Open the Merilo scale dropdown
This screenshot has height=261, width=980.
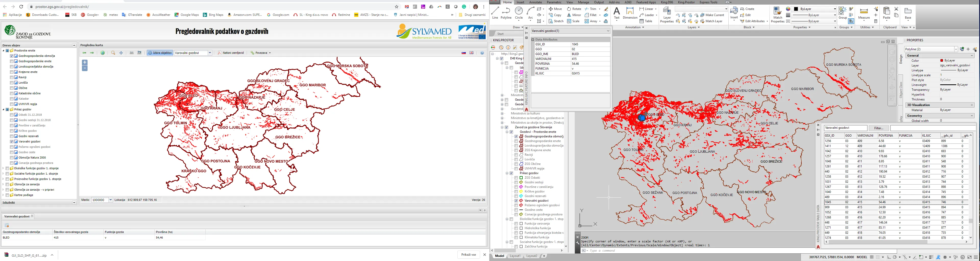[111, 200]
